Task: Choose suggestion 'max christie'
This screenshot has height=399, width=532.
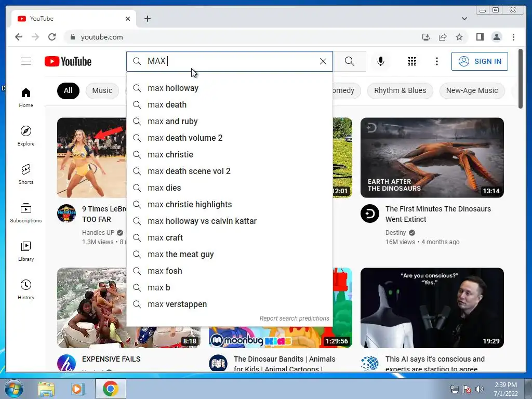Action: coord(229,155)
